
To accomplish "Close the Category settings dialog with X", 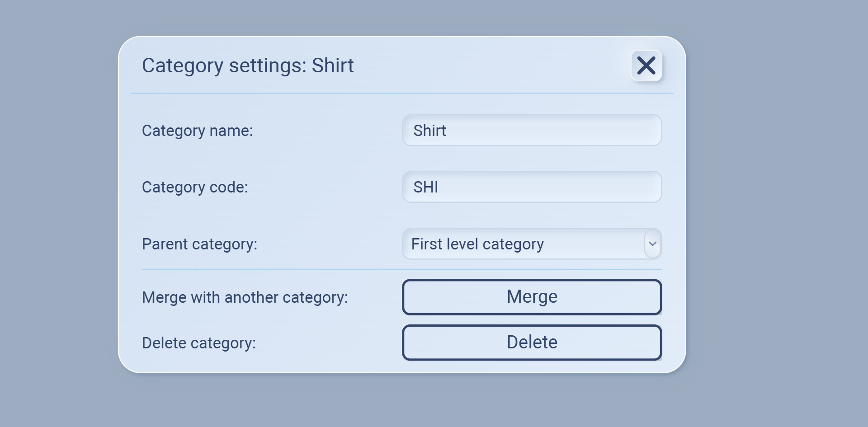I will tap(646, 66).
